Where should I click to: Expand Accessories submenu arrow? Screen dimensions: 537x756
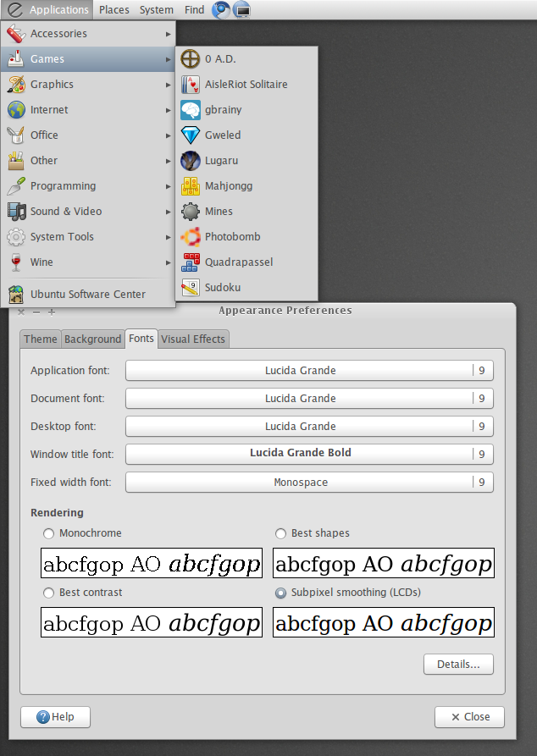[168, 34]
